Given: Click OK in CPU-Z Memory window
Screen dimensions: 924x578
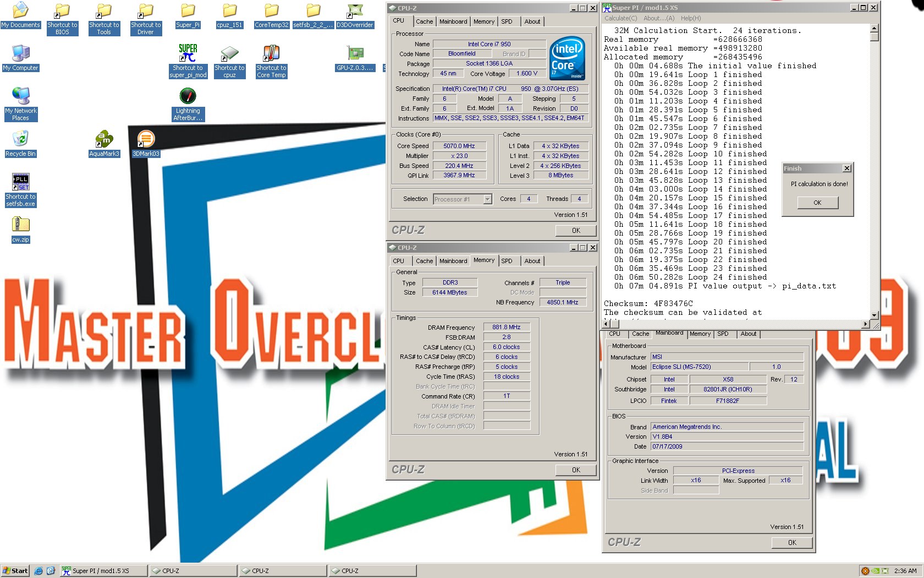Looking at the screenshot, I should click(x=576, y=470).
